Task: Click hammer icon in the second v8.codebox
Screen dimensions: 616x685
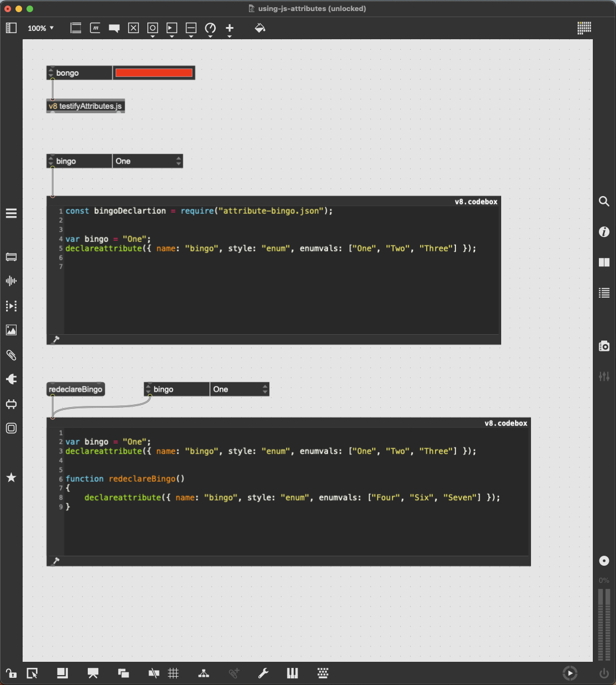Action: tap(55, 561)
